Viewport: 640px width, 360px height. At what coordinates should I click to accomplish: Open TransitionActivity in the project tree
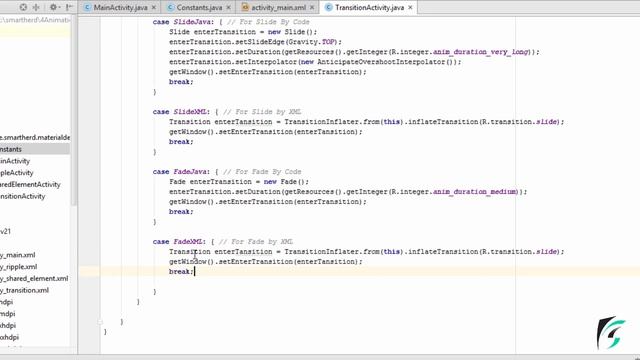(x=22, y=196)
